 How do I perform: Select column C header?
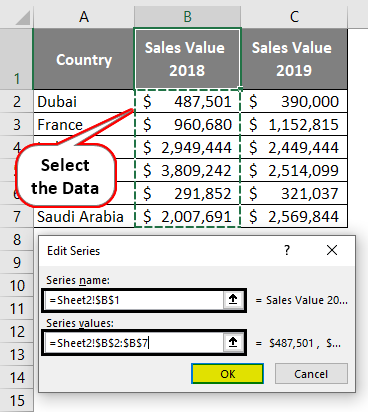pyautogui.click(x=294, y=16)
